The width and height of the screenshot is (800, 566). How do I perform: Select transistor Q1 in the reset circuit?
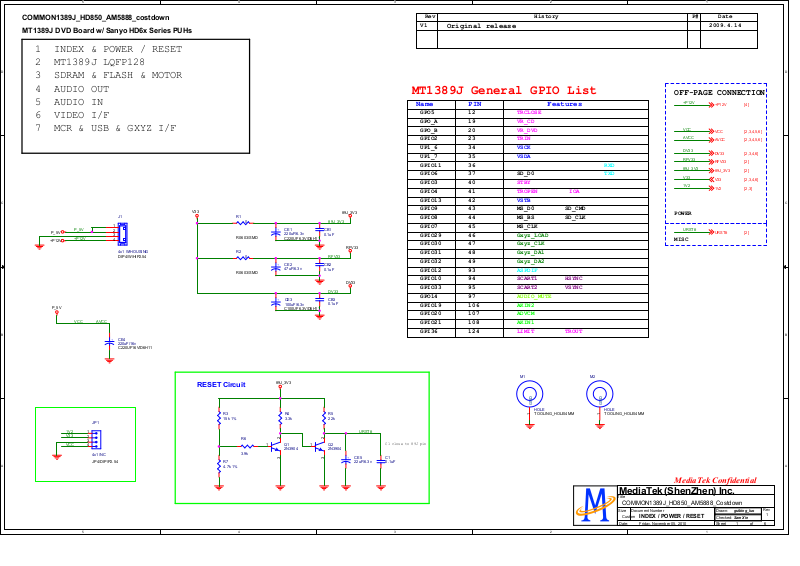pos(278,447)
